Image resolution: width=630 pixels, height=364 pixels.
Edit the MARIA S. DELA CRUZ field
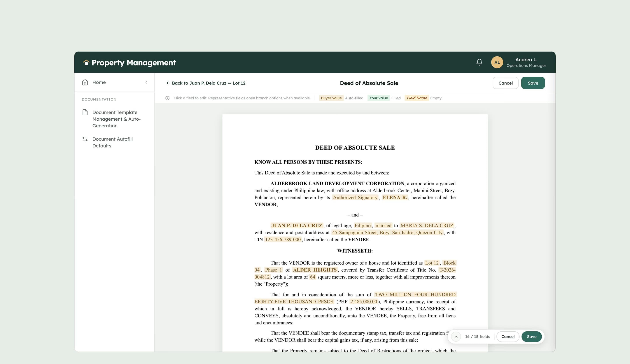click(427, 225)
